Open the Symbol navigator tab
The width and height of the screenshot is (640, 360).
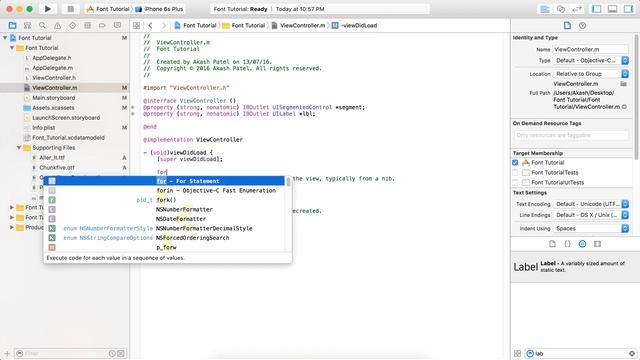point(27,25)
